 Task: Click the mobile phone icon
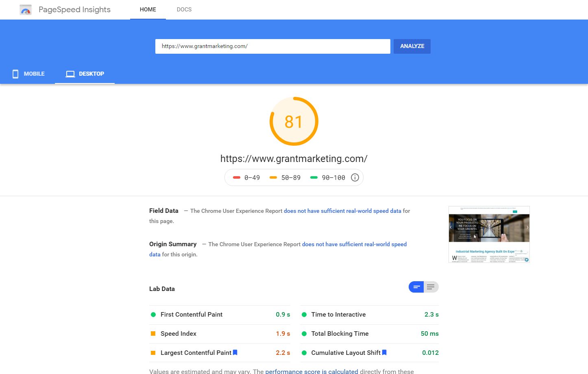(x=15, y=74)
